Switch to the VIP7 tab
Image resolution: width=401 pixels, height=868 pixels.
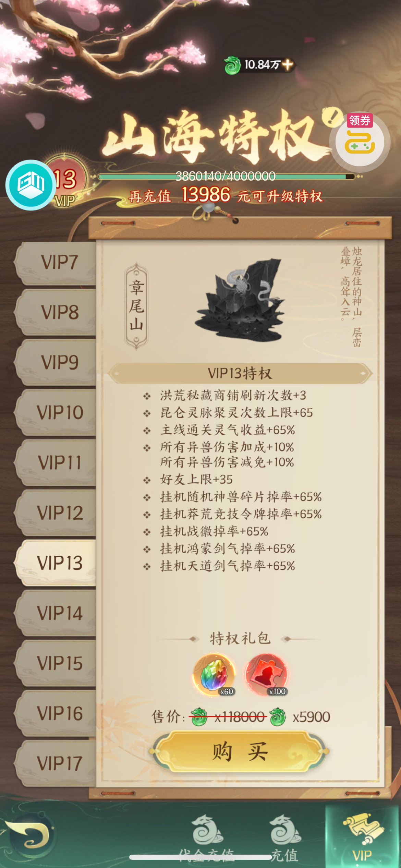56,263
